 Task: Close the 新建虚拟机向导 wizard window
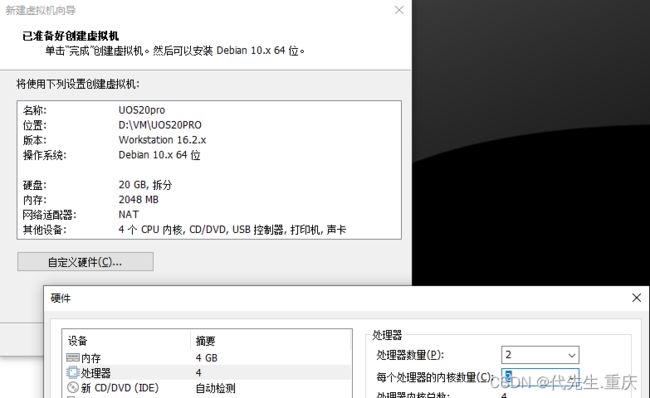click(399, 10)
